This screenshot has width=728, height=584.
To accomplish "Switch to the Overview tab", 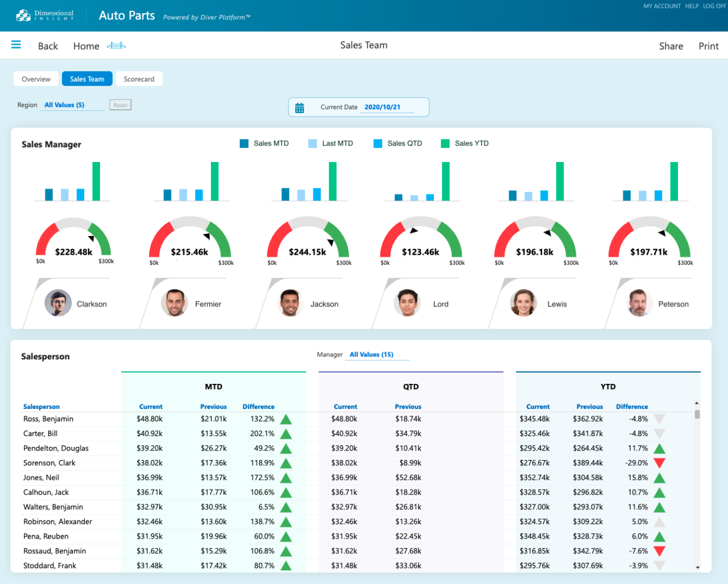I will click(35, 79).
